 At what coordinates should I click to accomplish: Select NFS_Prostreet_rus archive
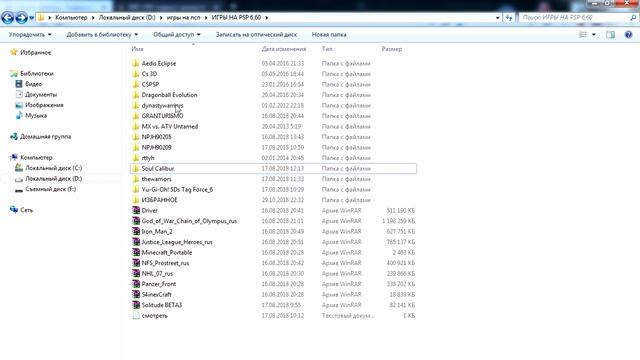click(165, 263)
